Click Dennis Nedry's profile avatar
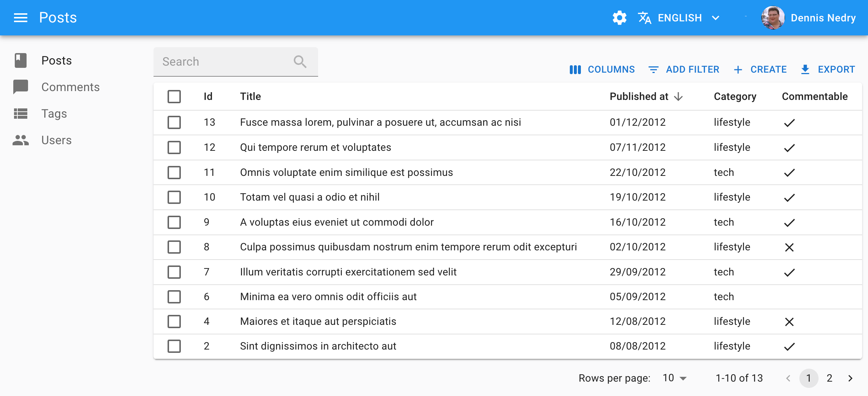868x396 pixels. click(772, 18)
